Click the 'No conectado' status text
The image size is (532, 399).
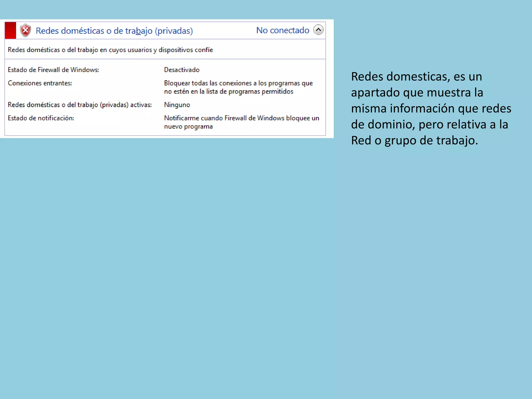point(283,30)
